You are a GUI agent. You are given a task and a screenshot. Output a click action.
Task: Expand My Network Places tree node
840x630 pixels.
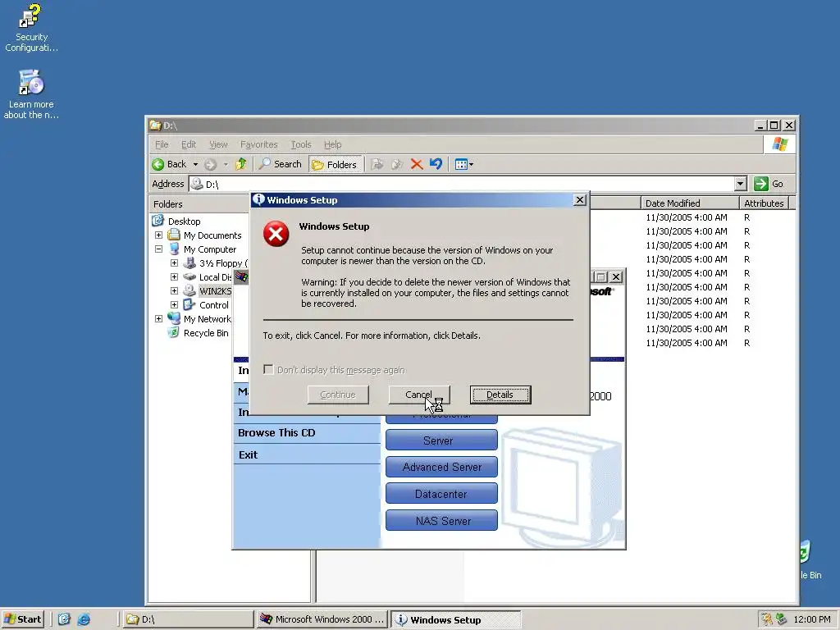point(158,319)
